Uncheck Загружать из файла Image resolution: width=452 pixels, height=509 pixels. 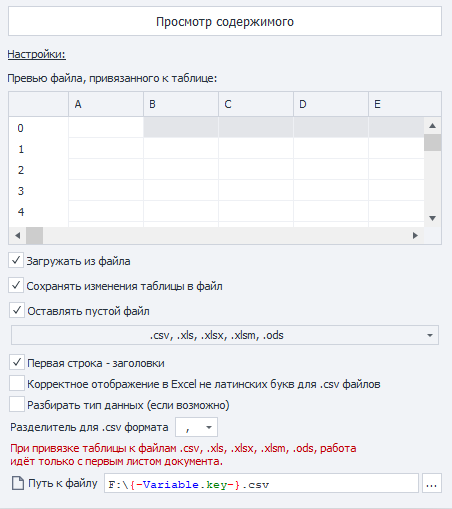click(16, 260)
